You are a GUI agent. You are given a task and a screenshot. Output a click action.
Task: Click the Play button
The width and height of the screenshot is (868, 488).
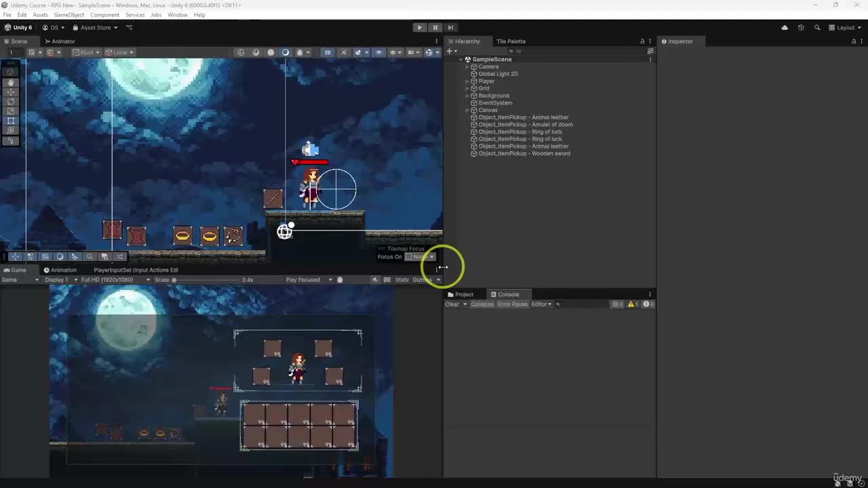[419, 28]
